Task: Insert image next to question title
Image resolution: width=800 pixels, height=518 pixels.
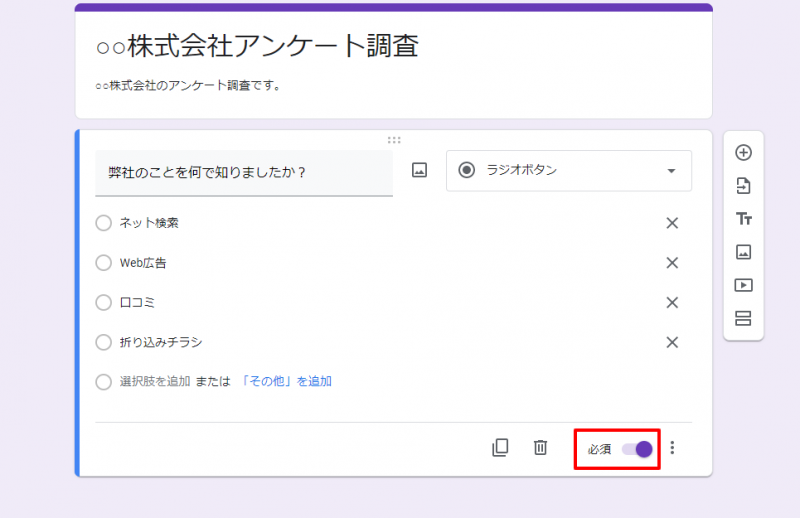Action: pyautogui.click(x=420, y=171)
